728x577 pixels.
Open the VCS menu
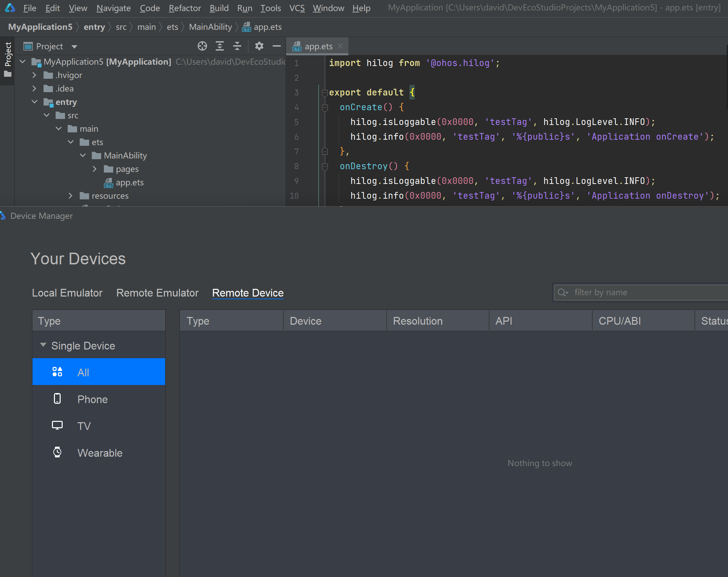coord(297,8)
